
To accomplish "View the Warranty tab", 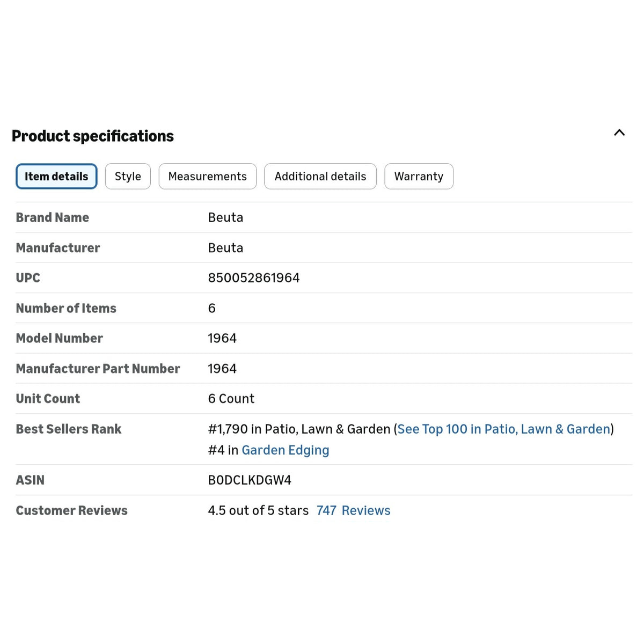I will click(419, 177).
